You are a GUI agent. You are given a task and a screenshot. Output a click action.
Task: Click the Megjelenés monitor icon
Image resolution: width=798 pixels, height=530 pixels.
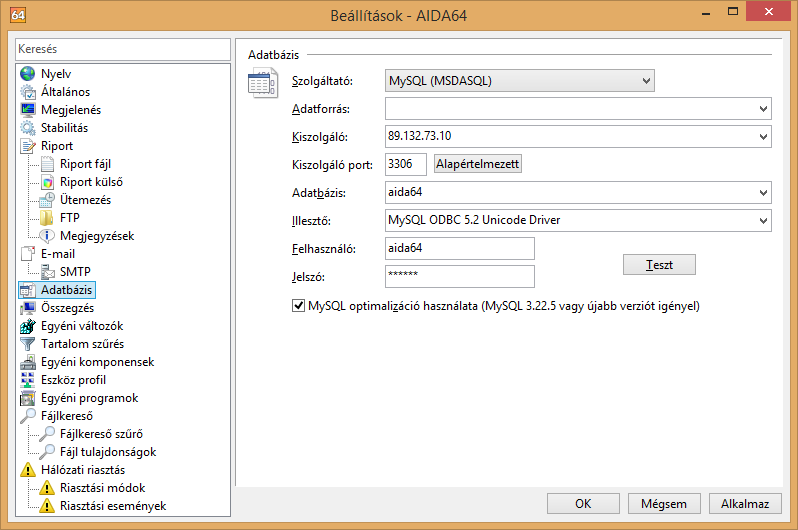click(27, 109)
